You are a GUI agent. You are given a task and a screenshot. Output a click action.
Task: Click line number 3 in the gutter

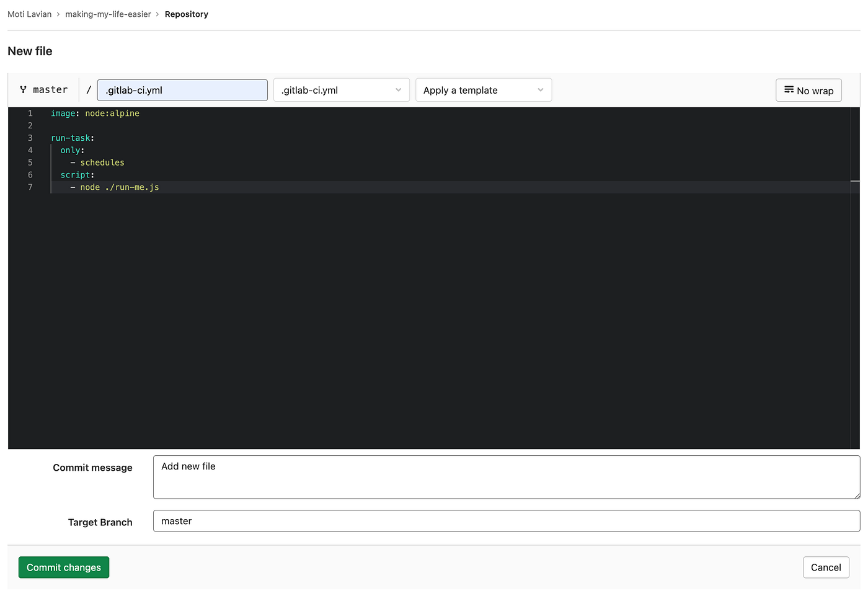30,138
